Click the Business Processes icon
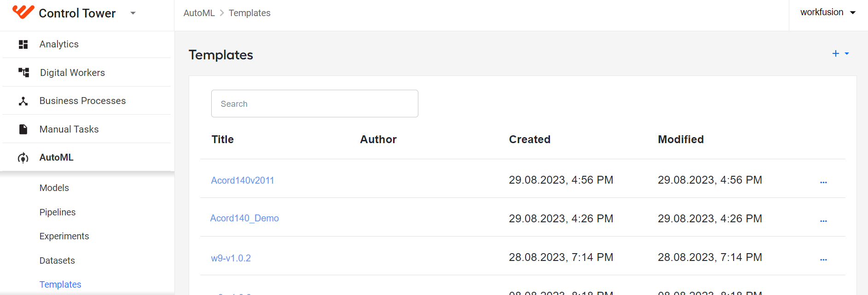868x295 pixels. [23, 101]
